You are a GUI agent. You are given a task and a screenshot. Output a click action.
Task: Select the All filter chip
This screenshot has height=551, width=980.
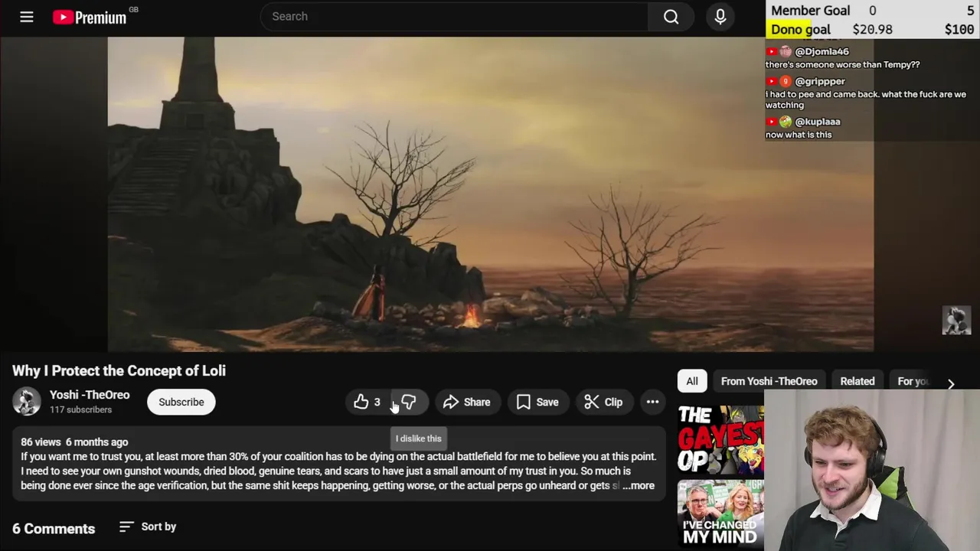point(692,381)
